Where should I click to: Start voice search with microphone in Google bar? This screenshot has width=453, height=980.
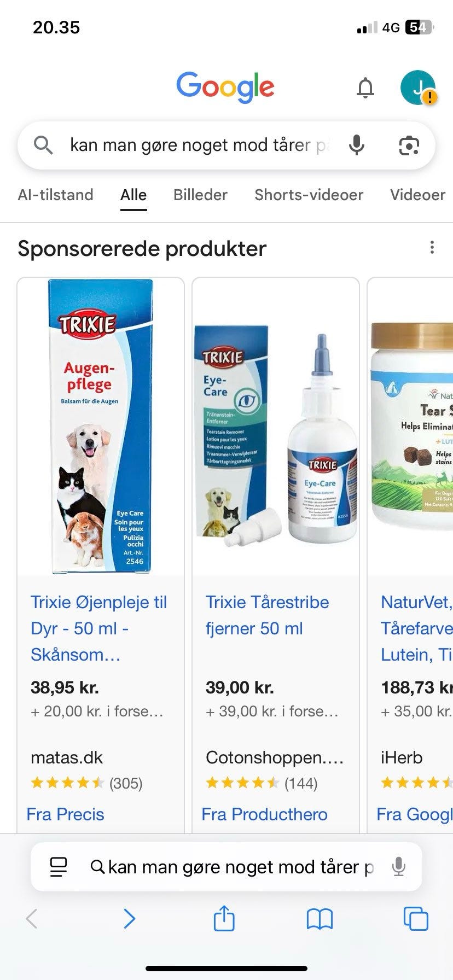(357, 145)
